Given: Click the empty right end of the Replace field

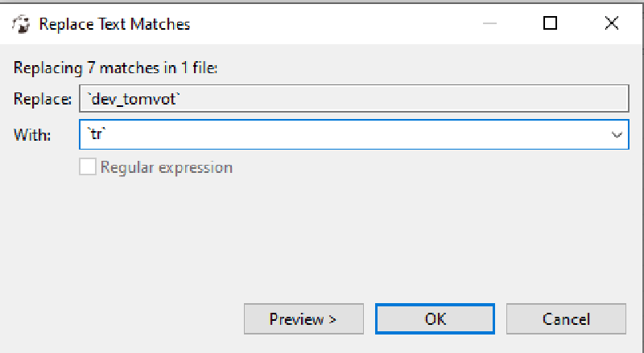Looking at the screenshot, I should point(563,99).
